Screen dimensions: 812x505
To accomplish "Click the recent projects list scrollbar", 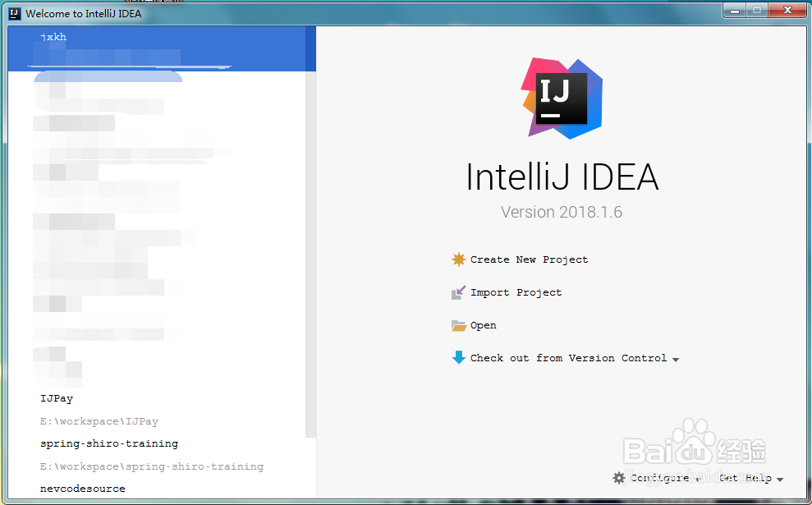I will [x=310, y=232].
